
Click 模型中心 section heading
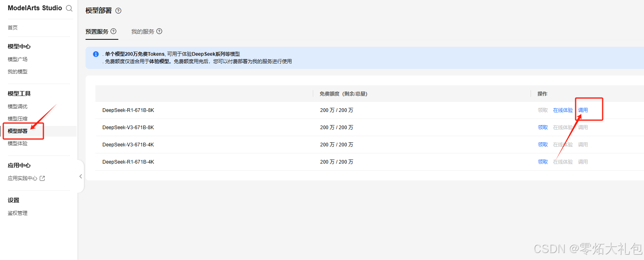point(19,46)
